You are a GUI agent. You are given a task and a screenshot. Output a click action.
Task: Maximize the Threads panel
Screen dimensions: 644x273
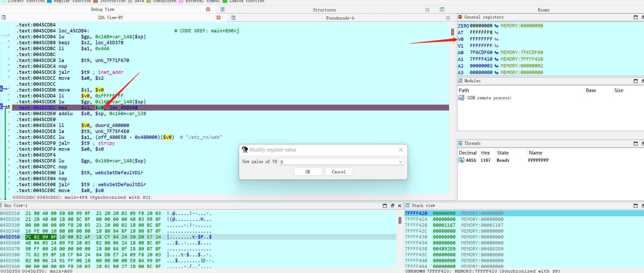pyautogui.click(x=636, y=143)
